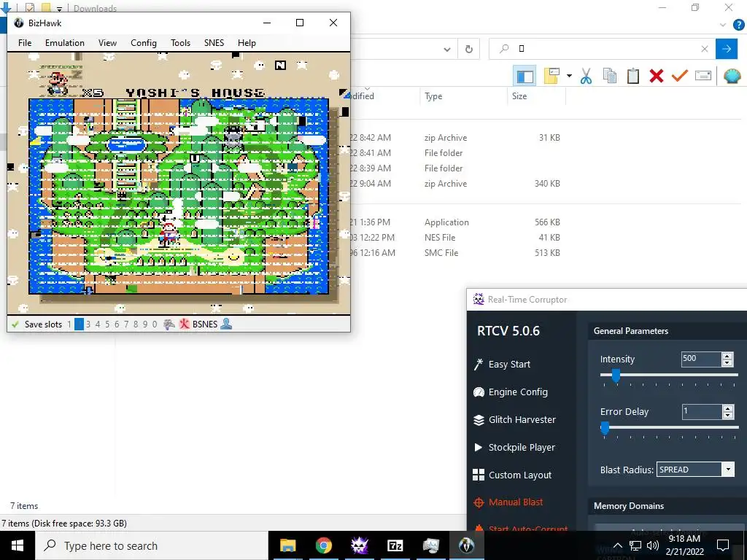Open Explorer help question mark icon
747x560 pixels.
[x=738, y=26]
